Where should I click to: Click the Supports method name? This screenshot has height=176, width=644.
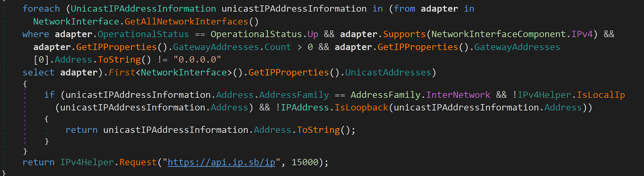[x=404, y=34]
